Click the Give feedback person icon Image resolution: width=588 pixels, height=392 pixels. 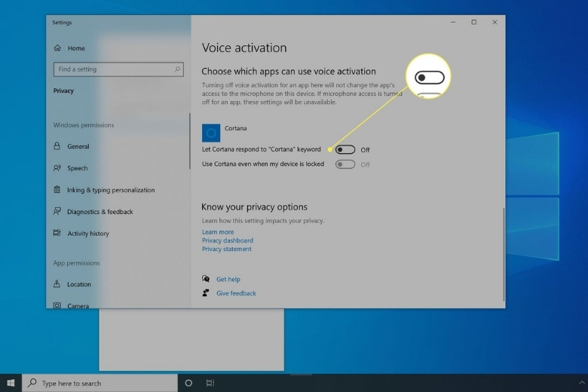click(206, 293)
